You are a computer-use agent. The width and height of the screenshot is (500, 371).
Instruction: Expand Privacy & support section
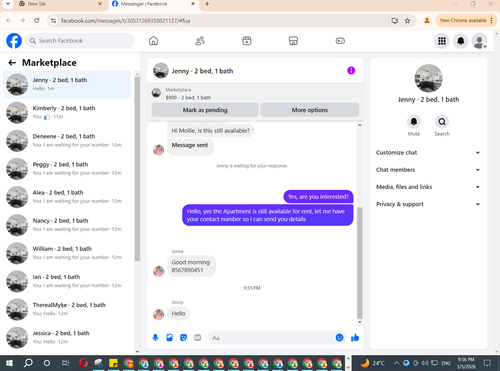coord(428,204)
